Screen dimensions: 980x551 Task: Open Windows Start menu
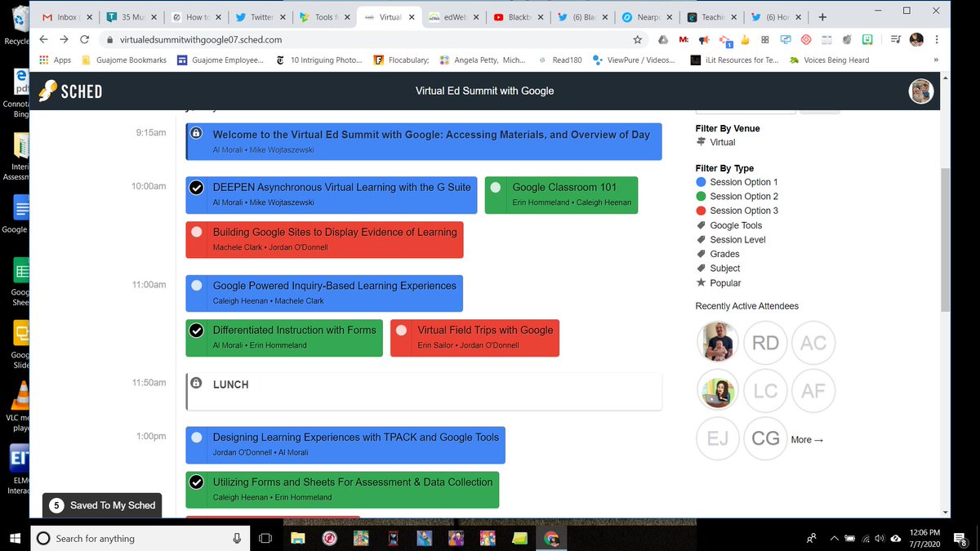click(15, 538)
